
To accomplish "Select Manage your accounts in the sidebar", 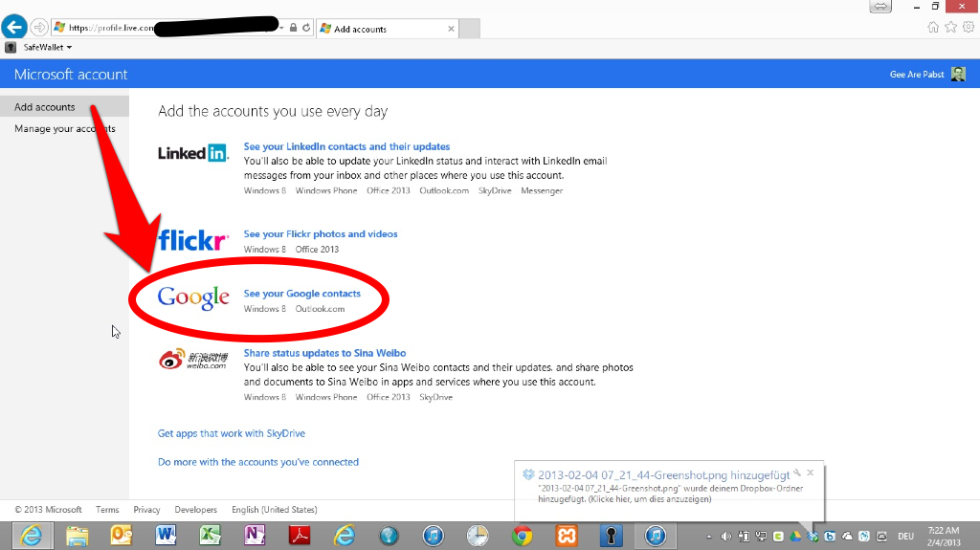I will point(64,128).
